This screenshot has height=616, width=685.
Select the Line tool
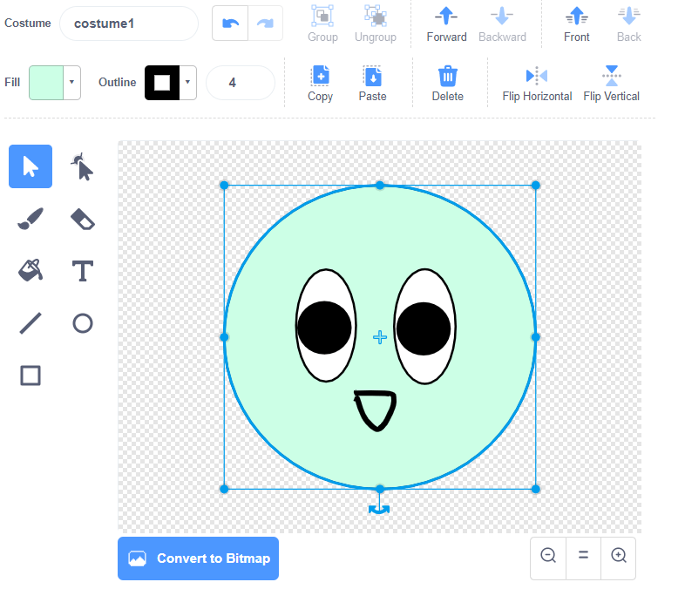pyautogui.click(x=31, y=323)
